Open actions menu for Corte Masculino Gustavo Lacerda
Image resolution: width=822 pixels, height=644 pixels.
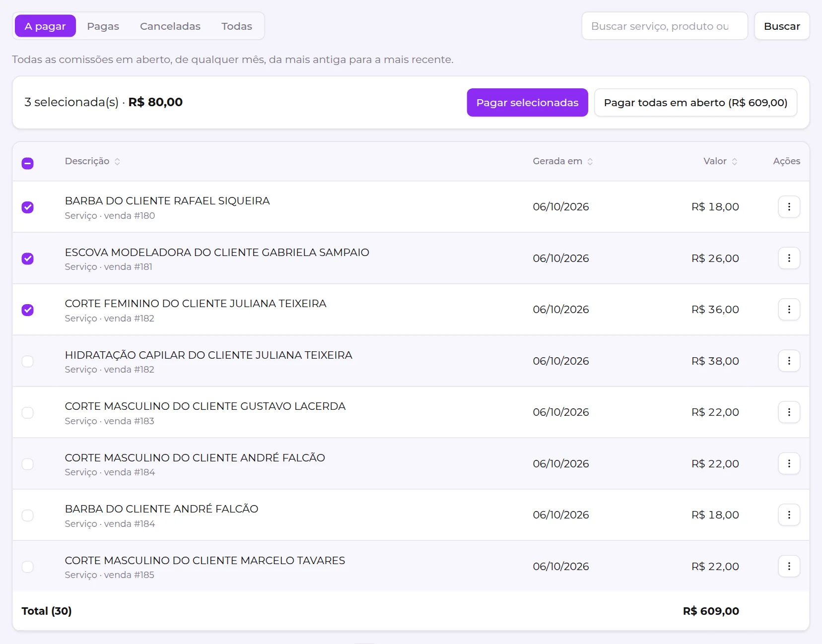tap(789, 412)
